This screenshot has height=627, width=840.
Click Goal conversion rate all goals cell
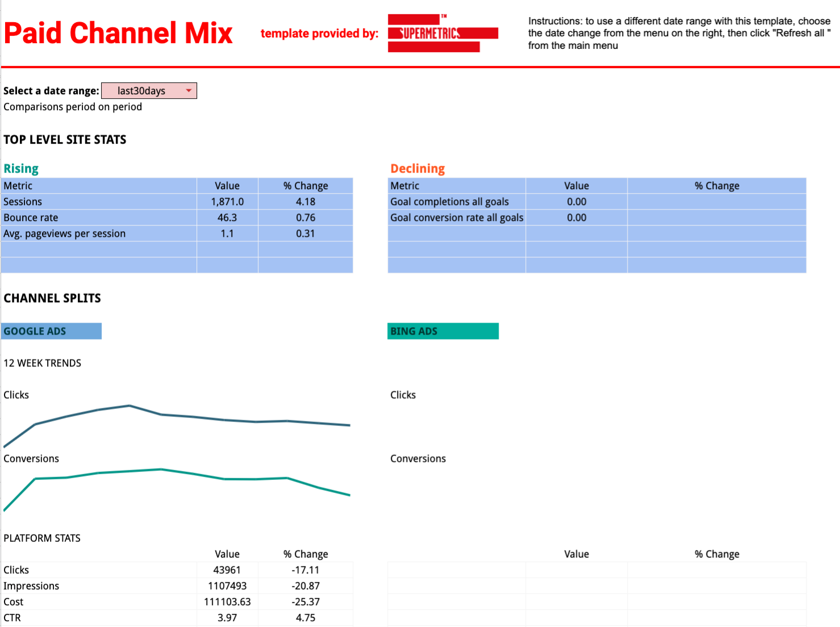(x=456, y=218)
